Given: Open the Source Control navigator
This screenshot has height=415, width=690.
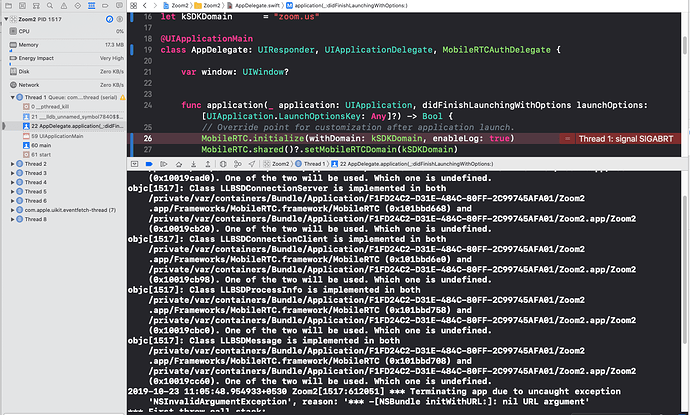Looking at the screenshot, I should [x=22, y=6].
